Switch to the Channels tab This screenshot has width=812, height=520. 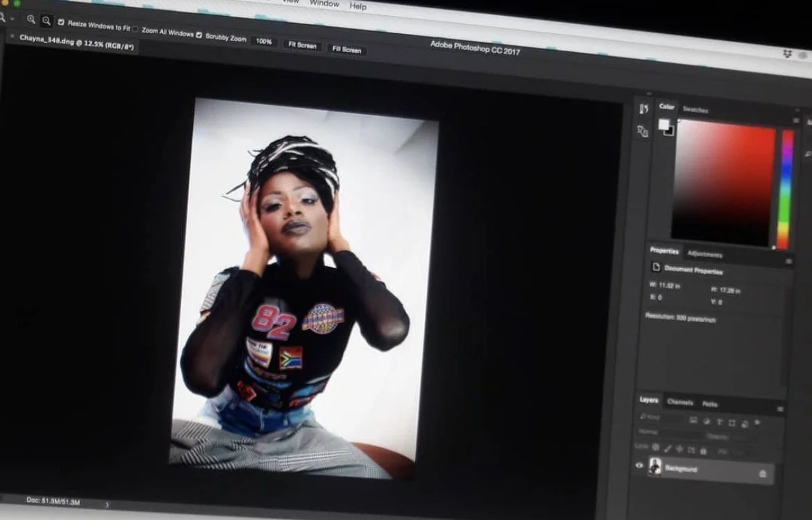tap(680, 403)
